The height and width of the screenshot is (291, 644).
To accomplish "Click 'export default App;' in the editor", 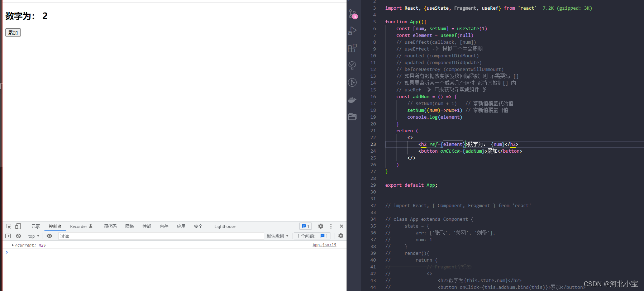I will [411, 185].
